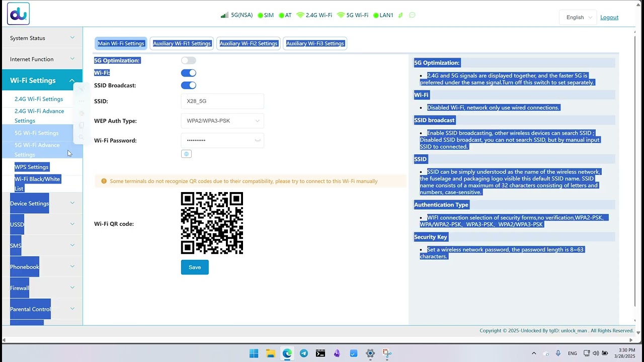Screen dimensions: 644x362
Task: Show Wi-Fi password with eye icon
Action: (x=258, y=140)
